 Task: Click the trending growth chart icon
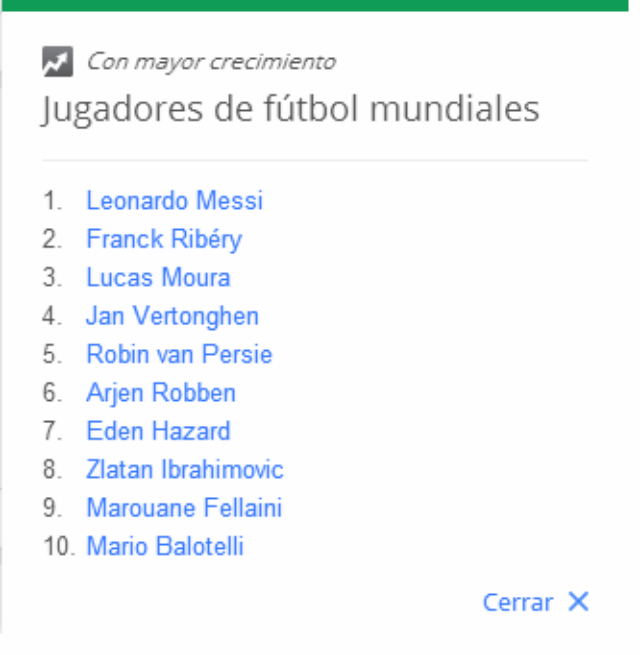click(x=57, y=62)
